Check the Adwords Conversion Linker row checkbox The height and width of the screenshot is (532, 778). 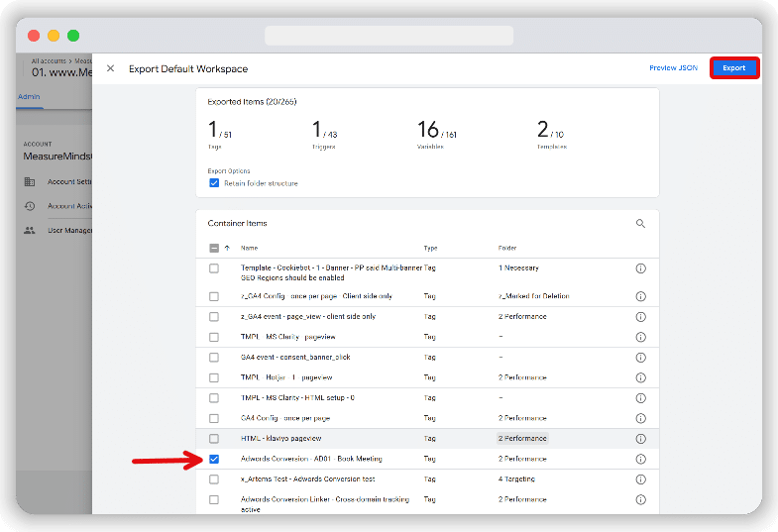[214, 499]
